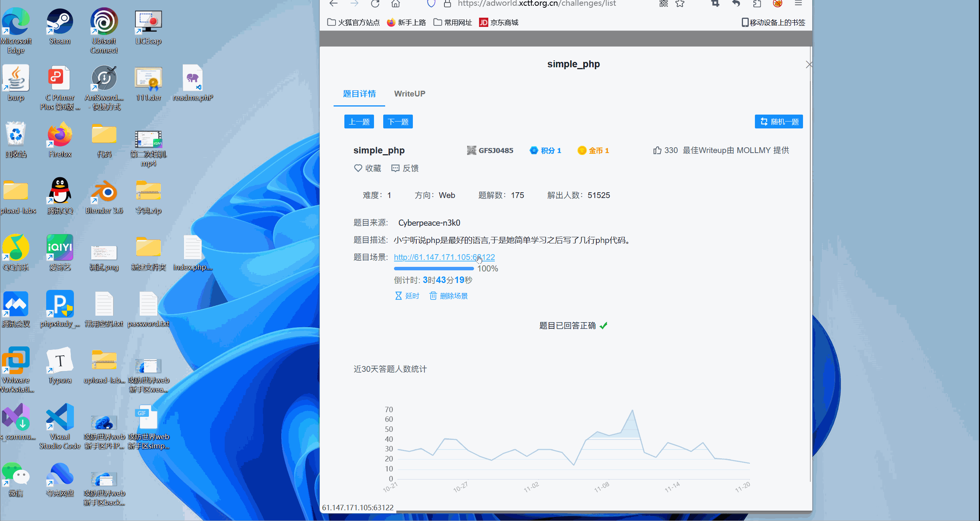Toggle tracking protection via the shield icon
Screen dimensions: 980x521
point(431,4)
